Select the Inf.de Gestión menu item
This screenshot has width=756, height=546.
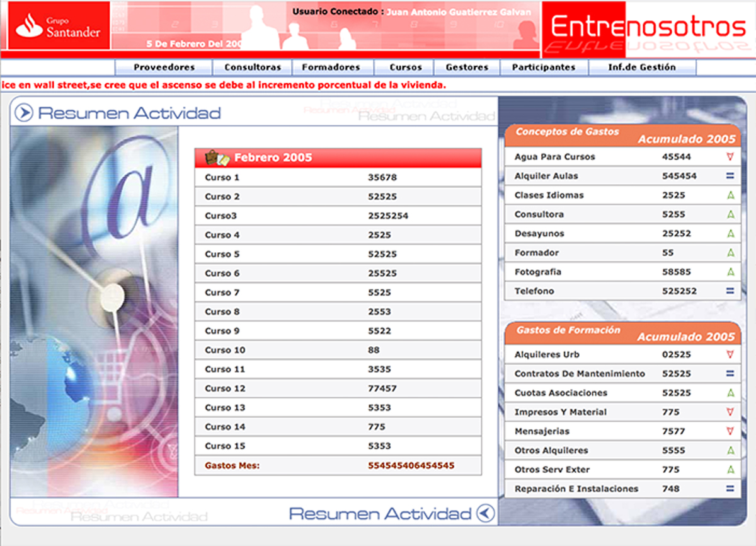pyautogui.click(x=641, y=67)
